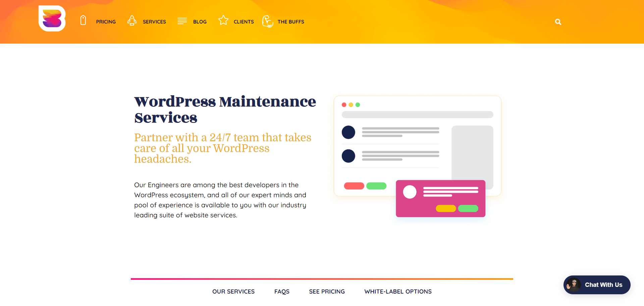Click the WP Buffs logo icon
644x306 pixels.
coord(52,19)
